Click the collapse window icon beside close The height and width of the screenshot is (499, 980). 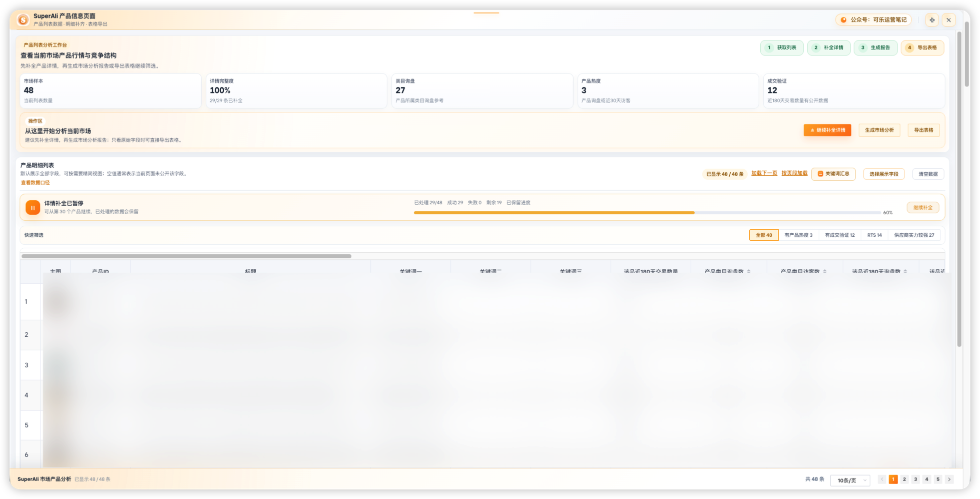pyautogui.click(x=932, y=20)
